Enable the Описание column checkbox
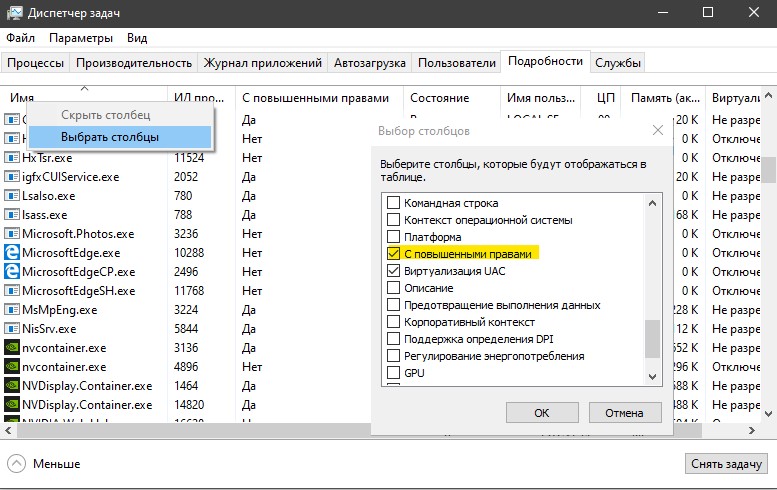 pyautogui.click(x=393, y=288)
